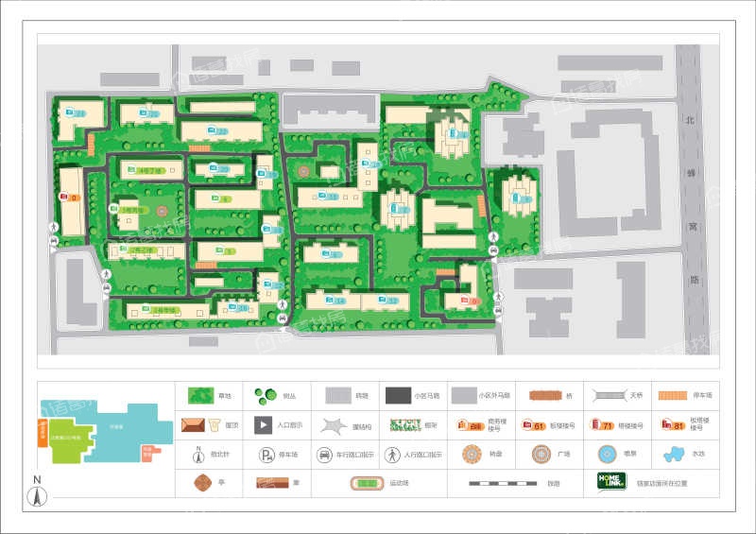Click the brown pavilion (亭) diamond icon

[x=202, y=483]
